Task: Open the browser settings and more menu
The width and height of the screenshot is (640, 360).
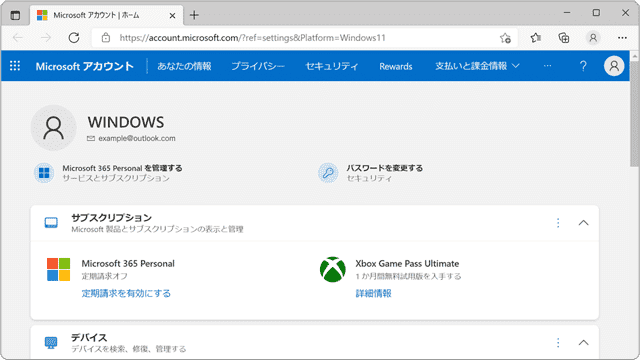Action: tap(622, 38)
